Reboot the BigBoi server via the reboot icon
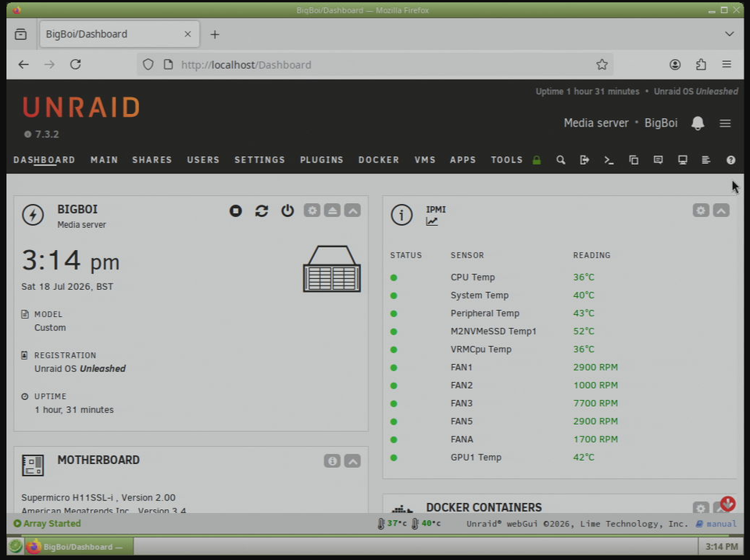 (262, 210)
